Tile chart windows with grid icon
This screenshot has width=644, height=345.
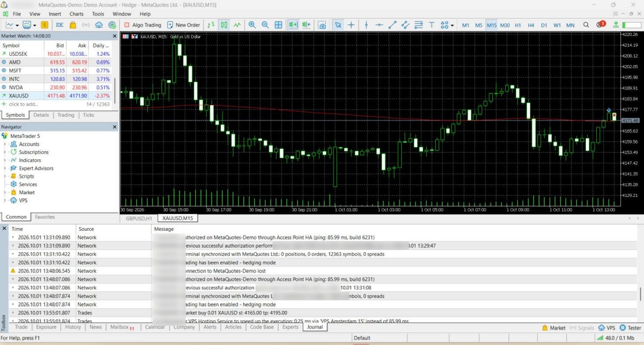pyautogui.click(x=279, y=25)
